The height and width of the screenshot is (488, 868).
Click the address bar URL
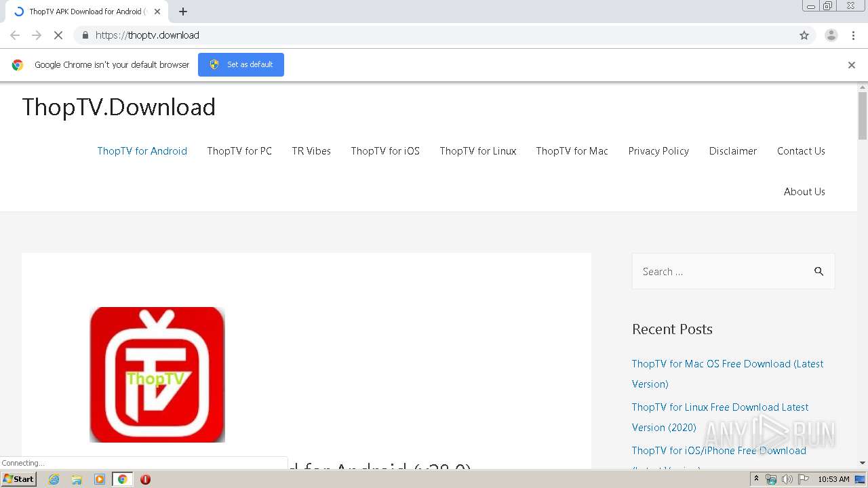(147, 35)
